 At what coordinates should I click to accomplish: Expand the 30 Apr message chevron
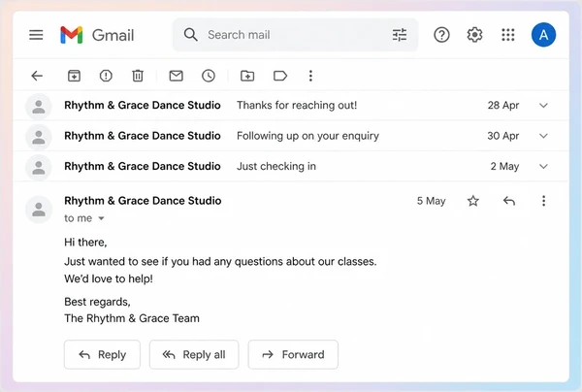coord(543,136)
